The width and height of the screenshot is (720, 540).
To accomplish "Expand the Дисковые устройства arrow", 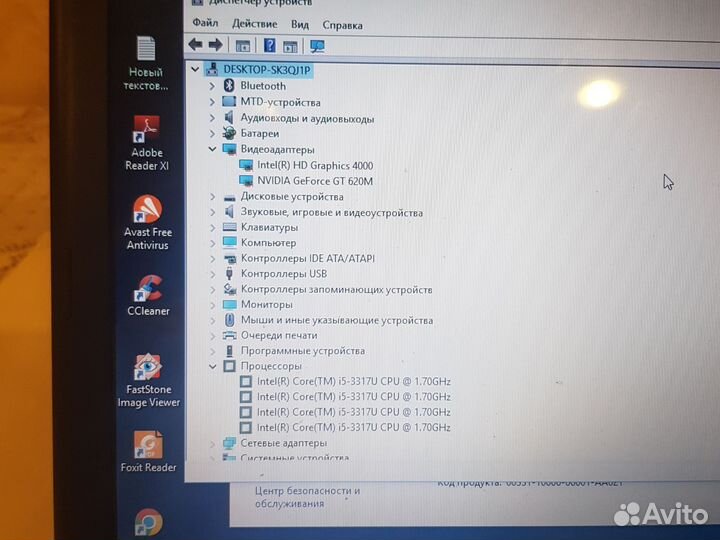I will pyautogui.click(x=212, y=197).
